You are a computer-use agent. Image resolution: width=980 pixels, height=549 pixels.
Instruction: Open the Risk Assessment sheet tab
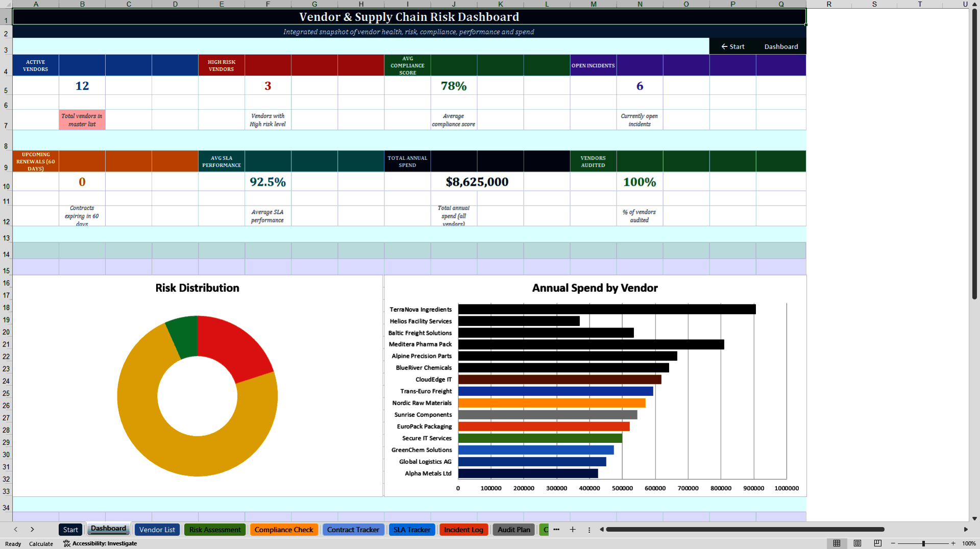215,530
